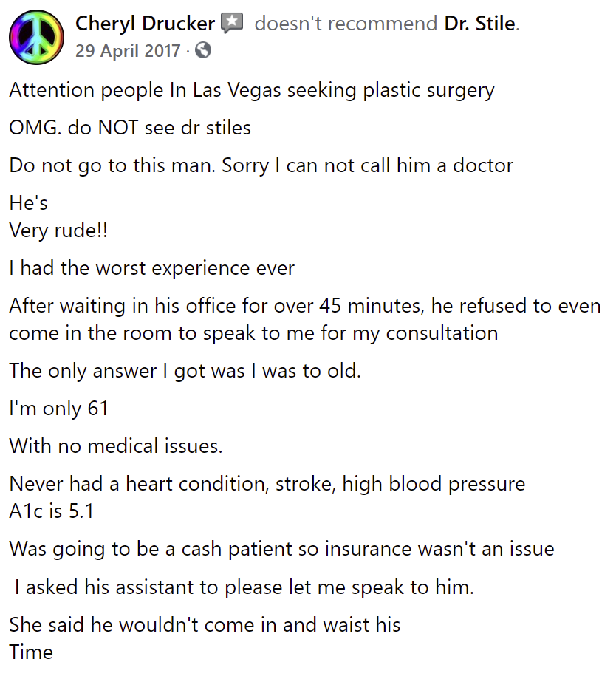Click the line "Attention people In Las Vegas"
This screenshot has width=616, height=676.
(x=252, y=91)
